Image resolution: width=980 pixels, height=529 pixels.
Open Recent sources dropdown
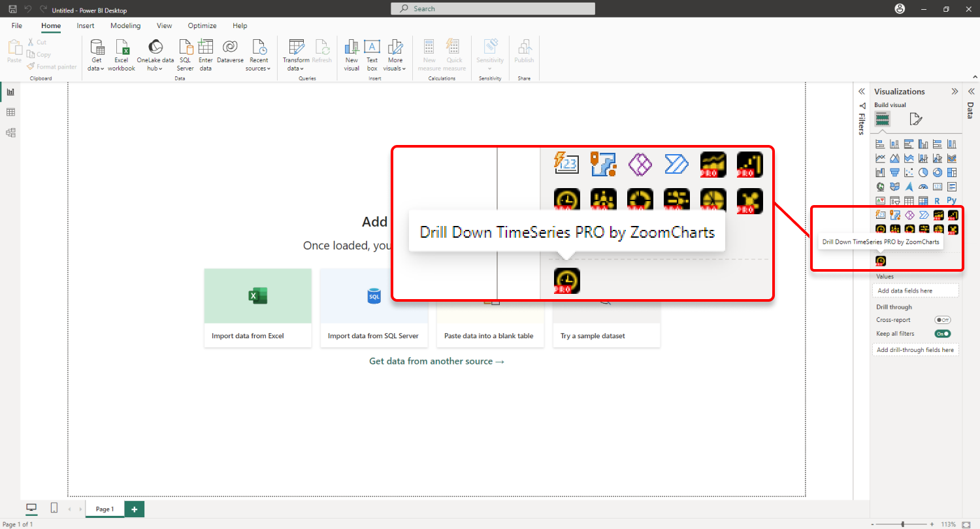coord(259,55)
